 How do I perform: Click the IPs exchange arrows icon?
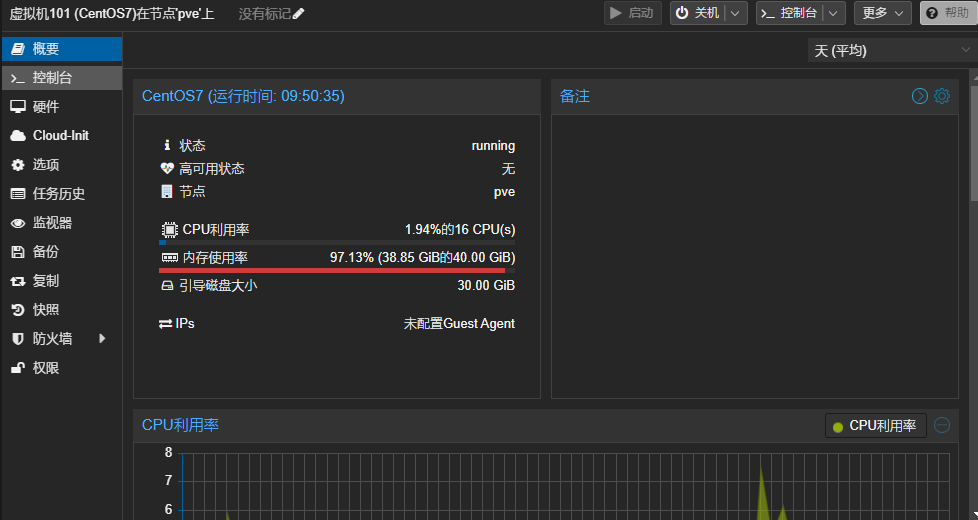(165, 324)
